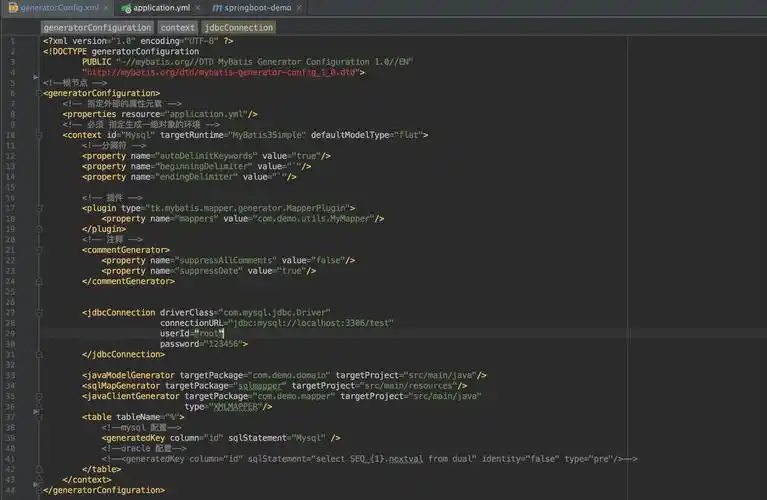Collapse the table element block
Image resolution: width=767 pixels, height=500 pixels.
pyautogui.click(x=37, y=416)
